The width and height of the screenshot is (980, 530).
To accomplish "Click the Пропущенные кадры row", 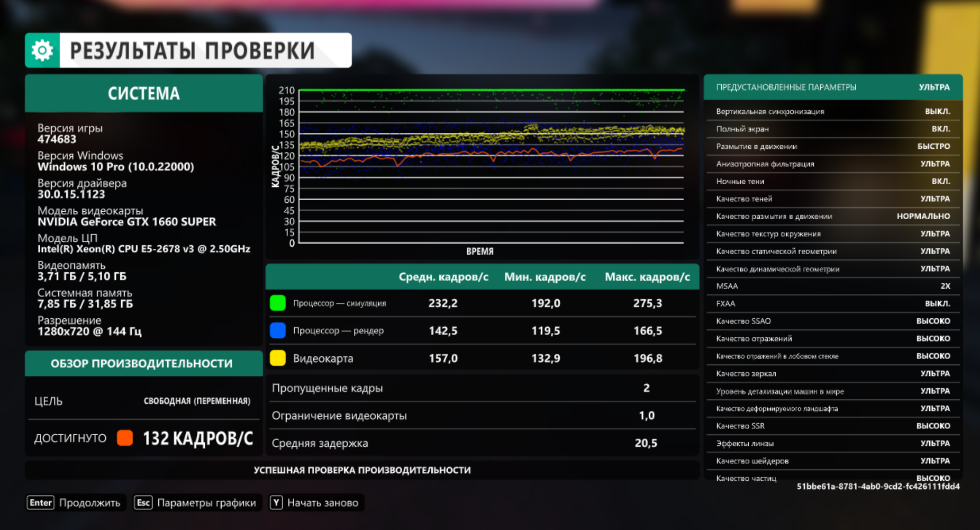I will coord(483,388).
